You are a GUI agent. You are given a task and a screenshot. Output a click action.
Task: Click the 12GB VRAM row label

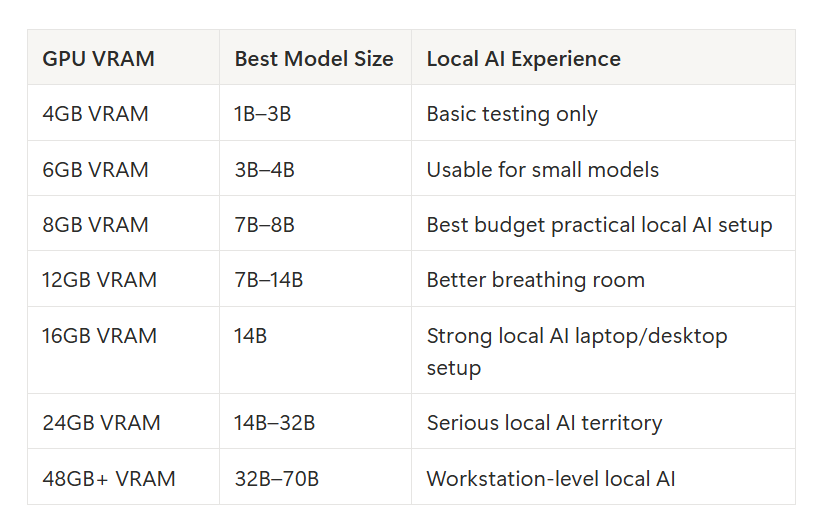point(99,280)
